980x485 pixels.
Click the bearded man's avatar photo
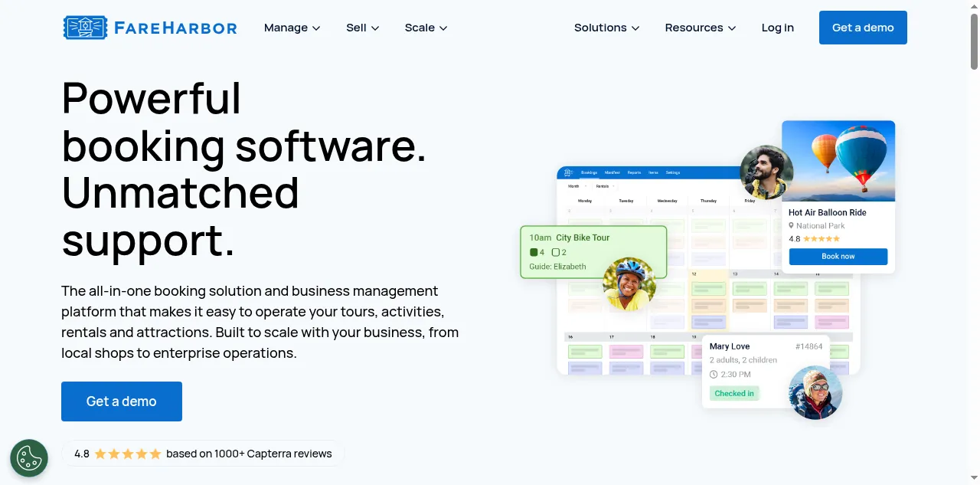766,172
